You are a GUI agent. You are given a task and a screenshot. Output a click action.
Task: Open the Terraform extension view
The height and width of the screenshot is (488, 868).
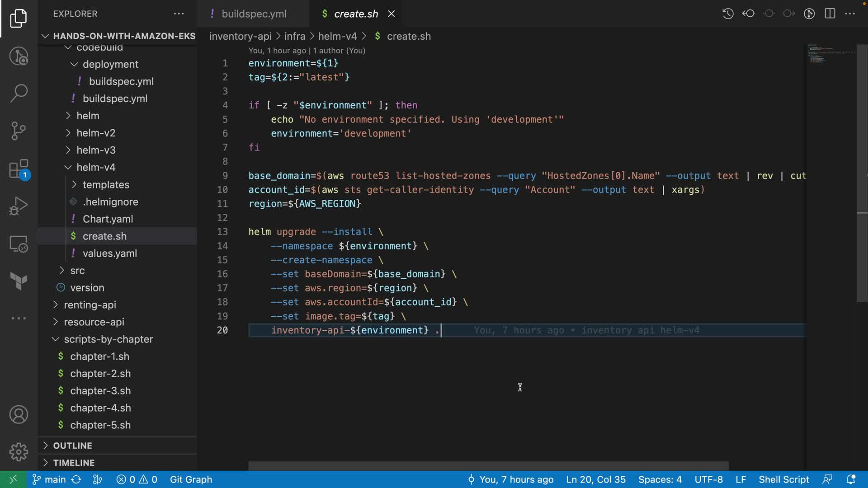19,281
